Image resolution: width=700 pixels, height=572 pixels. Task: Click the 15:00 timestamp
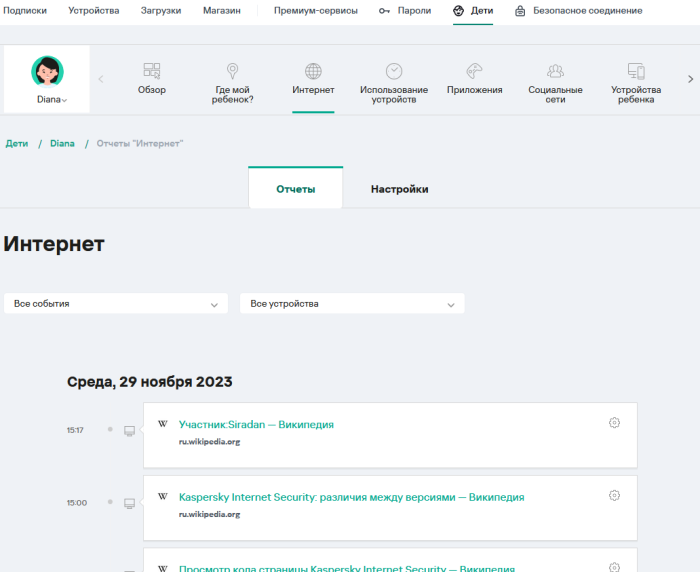77,503
